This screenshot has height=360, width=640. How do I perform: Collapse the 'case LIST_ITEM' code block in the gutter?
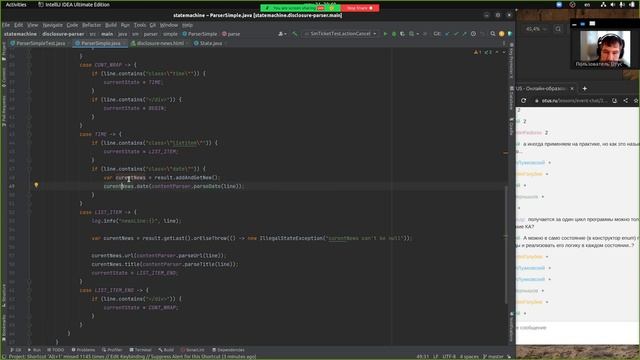coord(29,212)
